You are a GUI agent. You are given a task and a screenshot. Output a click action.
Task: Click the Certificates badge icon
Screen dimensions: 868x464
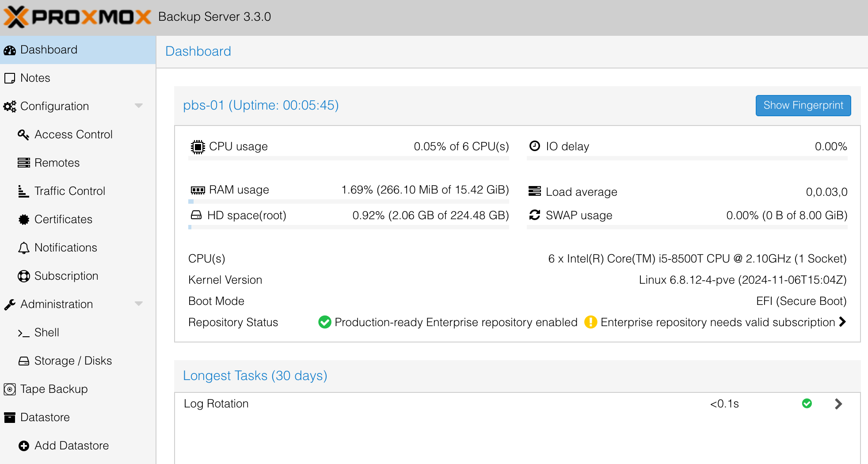point(24,219)
